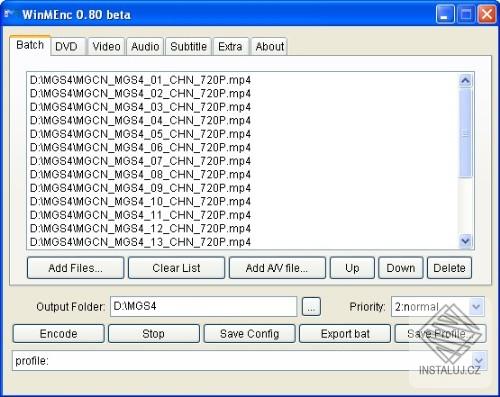500x397 pixels.
Task: Click the Delete button
Action: click(449, 268)
